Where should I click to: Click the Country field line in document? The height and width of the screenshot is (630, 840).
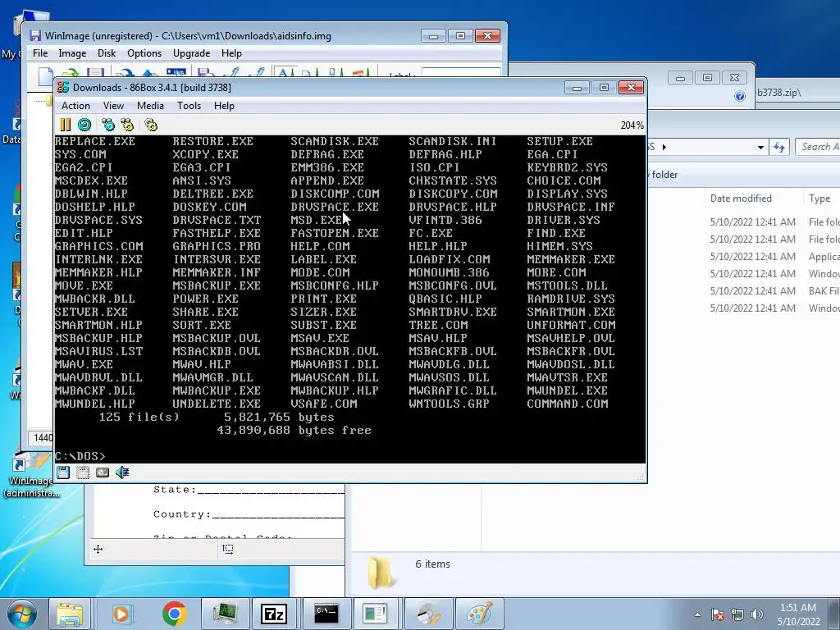249,514
